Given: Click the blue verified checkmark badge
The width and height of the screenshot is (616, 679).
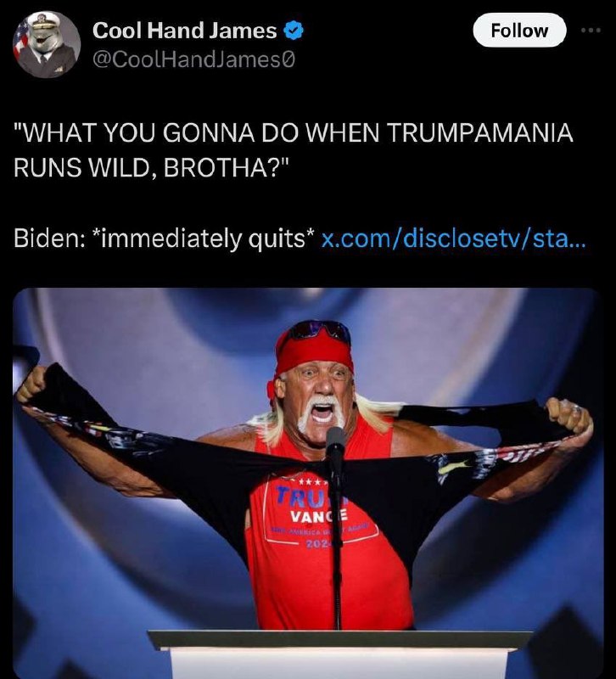Looking at the screenshot, I should pos(293,31).
